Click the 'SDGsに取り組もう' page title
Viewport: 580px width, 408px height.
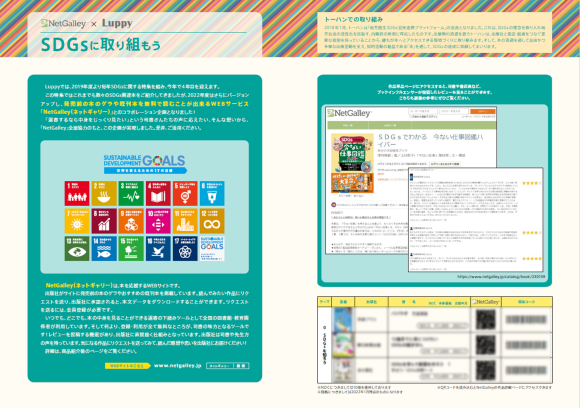pyautogui.click(x=101, y=45)
